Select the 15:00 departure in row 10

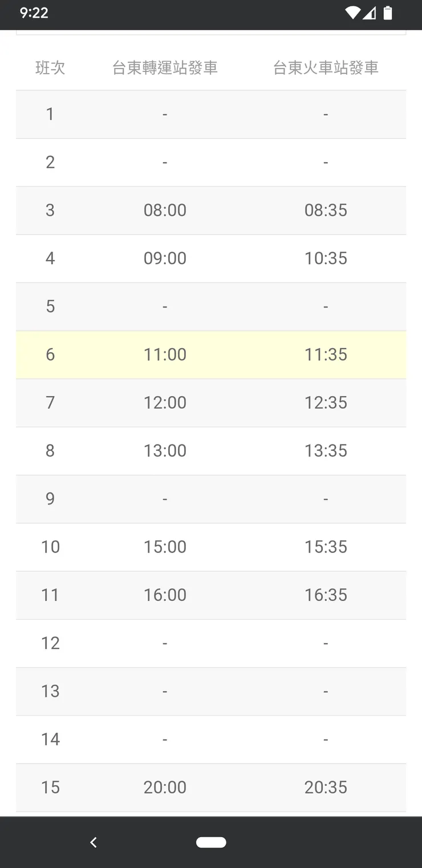pyautogui.click(x=165, y=547)
